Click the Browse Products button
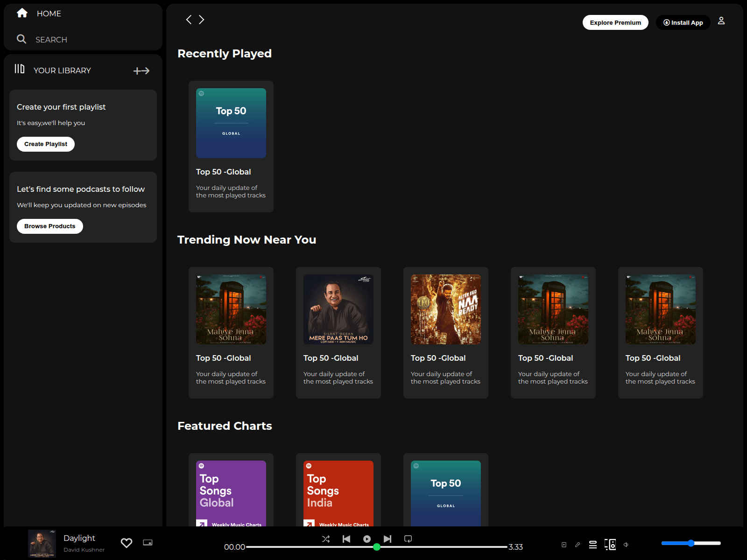747x560 pixels. coord(50,226)
